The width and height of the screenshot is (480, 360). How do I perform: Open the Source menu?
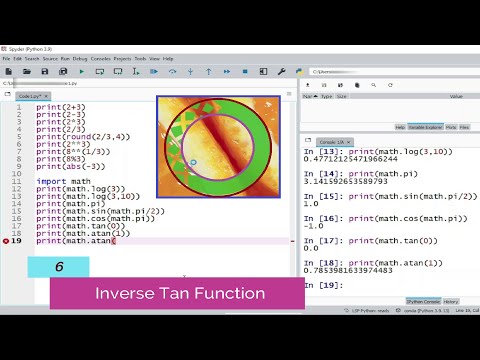point(50,59)
